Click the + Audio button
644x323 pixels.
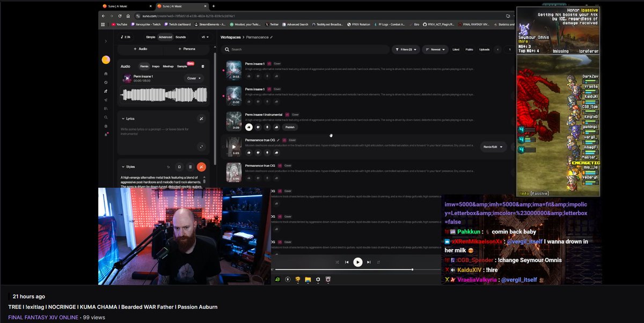[x=140, y=49]
